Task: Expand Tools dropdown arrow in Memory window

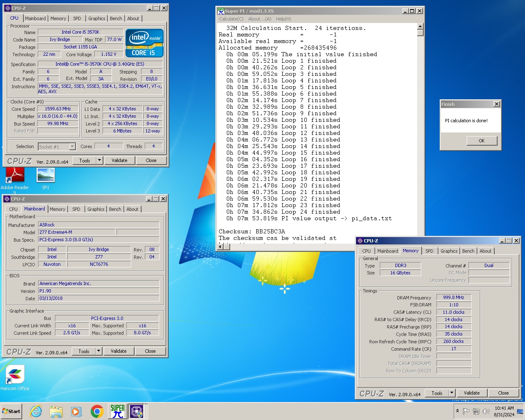Action: (452, 393)
